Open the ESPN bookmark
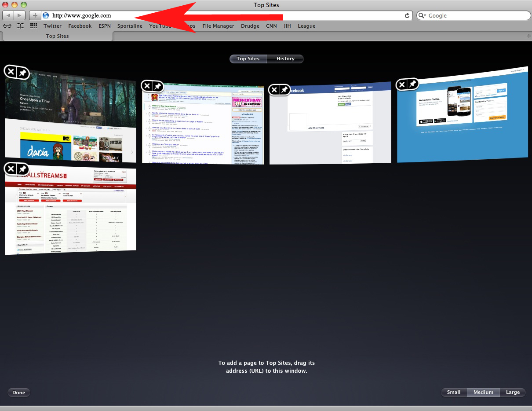The image size is (532, 411). pos(105,26)
